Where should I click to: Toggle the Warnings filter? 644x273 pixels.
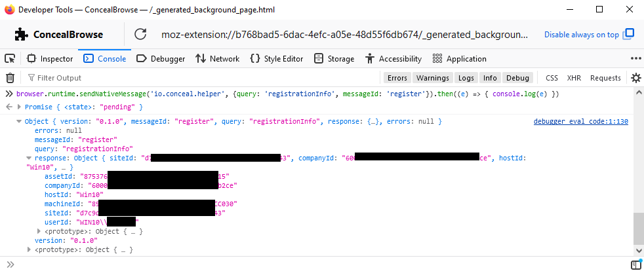pyautogui.click(x=432, y=78)
